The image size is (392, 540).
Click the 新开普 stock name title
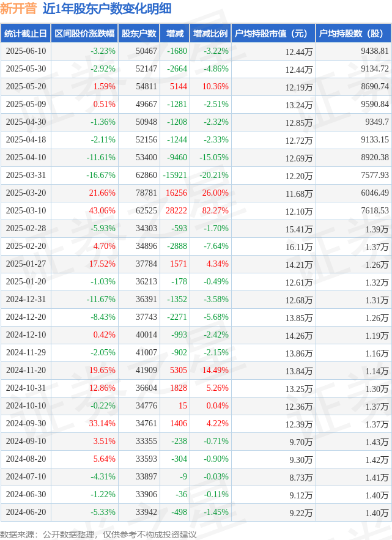tap(18, 9)
